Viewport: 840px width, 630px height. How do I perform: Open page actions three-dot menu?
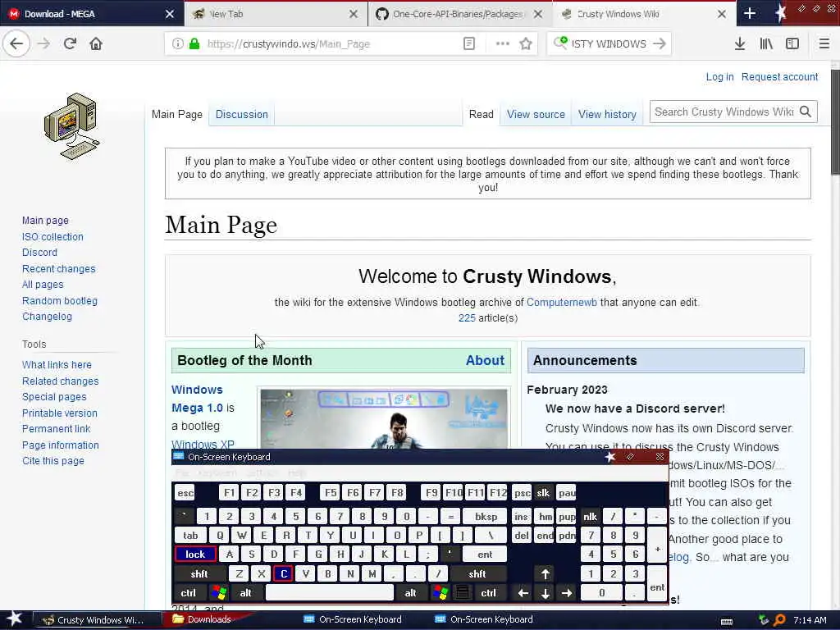503,44
